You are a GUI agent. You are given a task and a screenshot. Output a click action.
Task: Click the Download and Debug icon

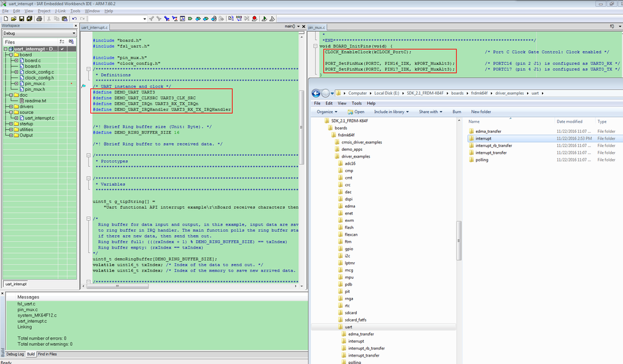(265, 19)
